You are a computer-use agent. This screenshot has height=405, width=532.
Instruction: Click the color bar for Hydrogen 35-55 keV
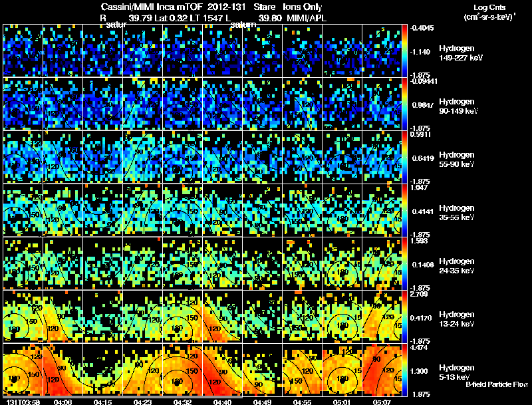click(x=404, y=210)
